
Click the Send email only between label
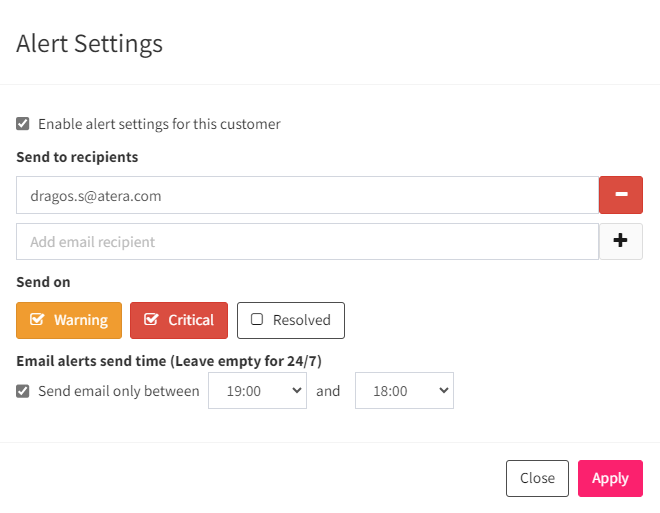click(x=119, y=391)
